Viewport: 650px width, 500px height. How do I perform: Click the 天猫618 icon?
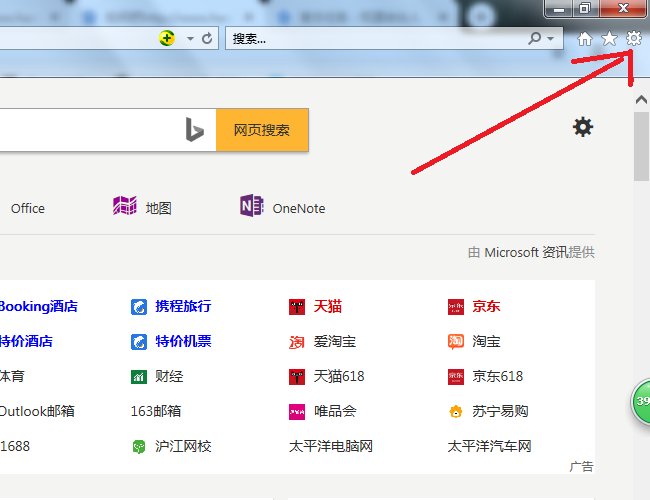[x=297, y=377]
